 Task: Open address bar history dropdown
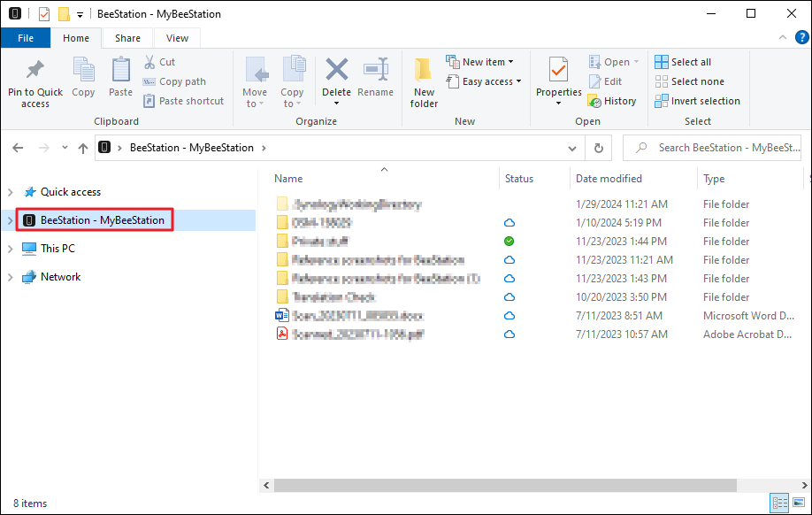pos(572,149)
